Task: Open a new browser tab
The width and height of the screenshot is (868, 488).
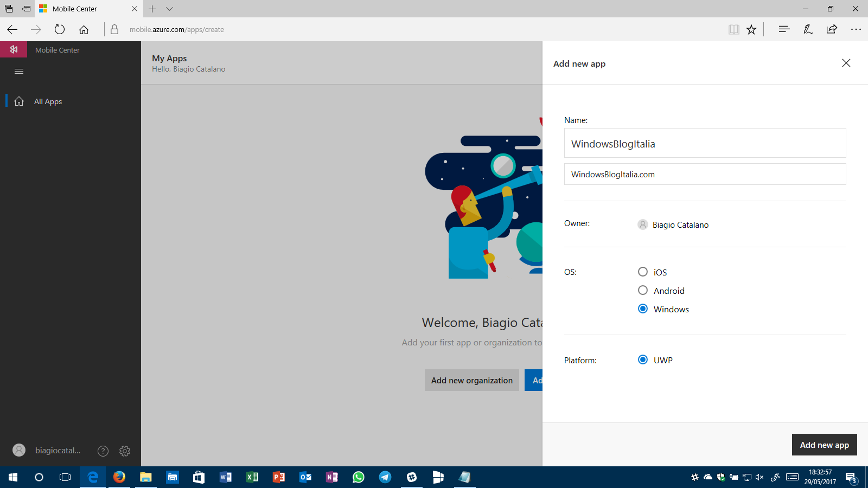Action: pos(152,9)
